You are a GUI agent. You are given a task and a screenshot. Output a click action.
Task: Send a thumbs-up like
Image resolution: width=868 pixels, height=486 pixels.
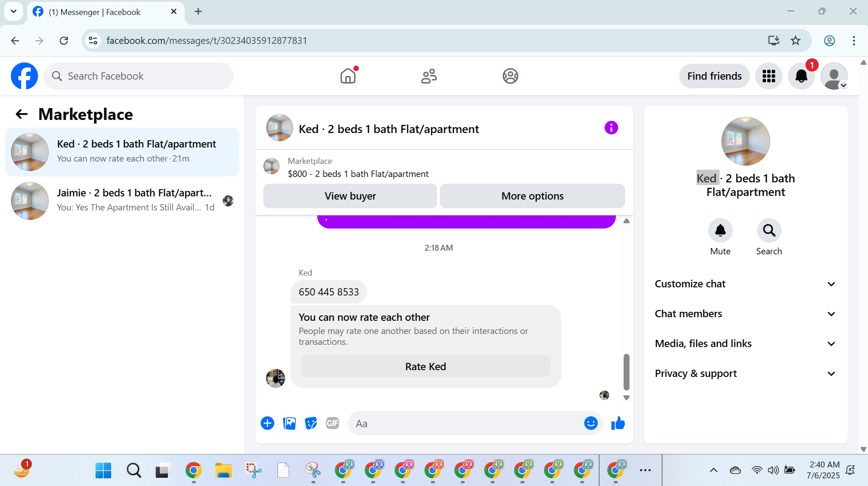[x=618, y=423]
